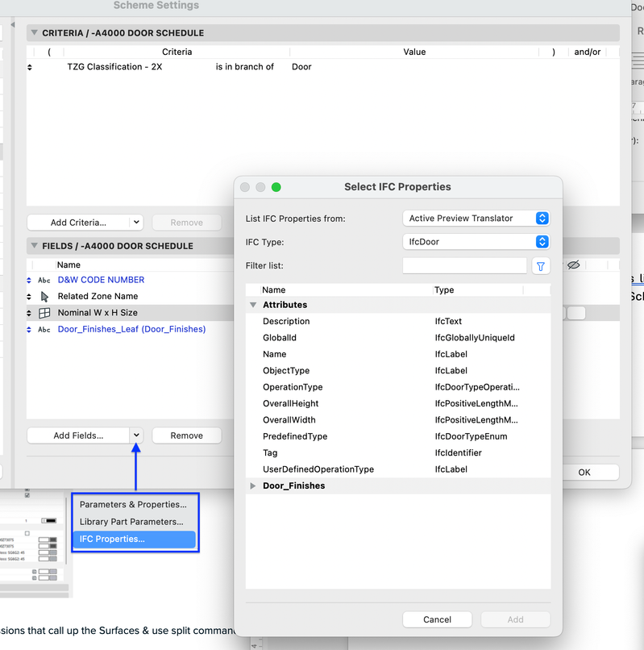Click green zoom button of Select IFC Properties

(x=276, y=187)
